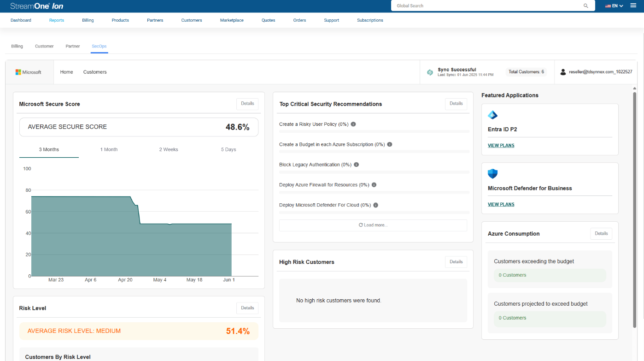The image size is (644, 361).
Task: Open Details for Risk Level
Action: pyautogui.click(x=247, y=308)
